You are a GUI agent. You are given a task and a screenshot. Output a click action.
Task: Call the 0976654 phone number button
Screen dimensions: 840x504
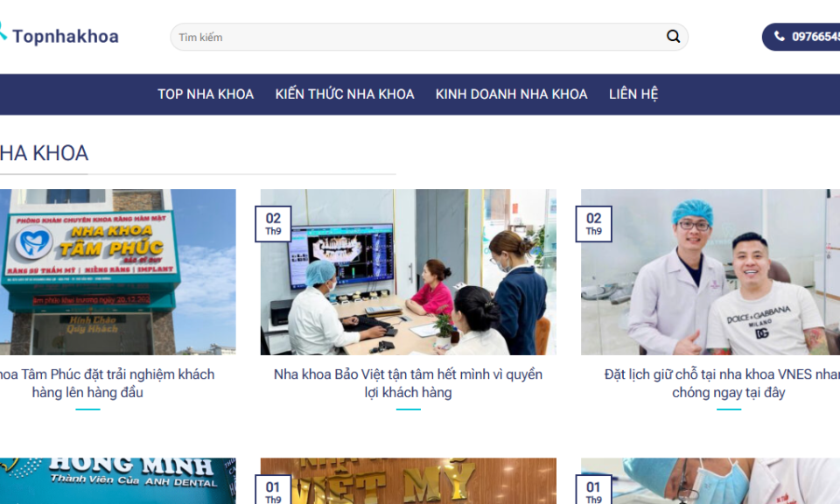click(801, 37)
